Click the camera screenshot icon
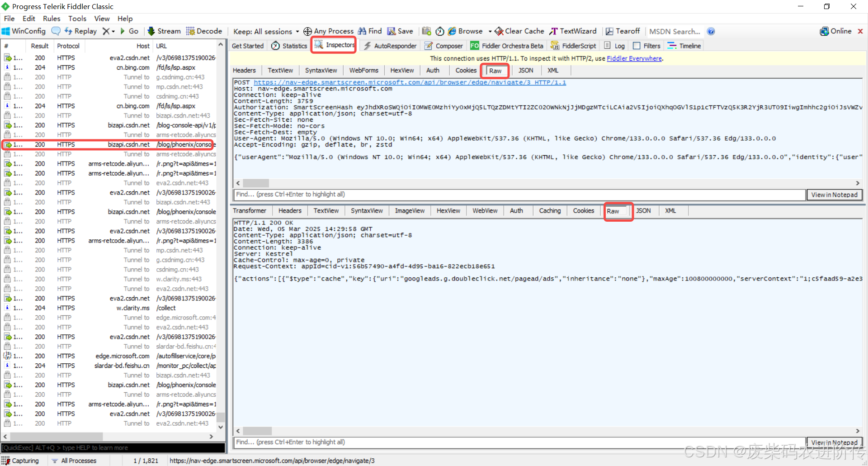Viewport: 868px width, 466px height. [x=426, y=31]
